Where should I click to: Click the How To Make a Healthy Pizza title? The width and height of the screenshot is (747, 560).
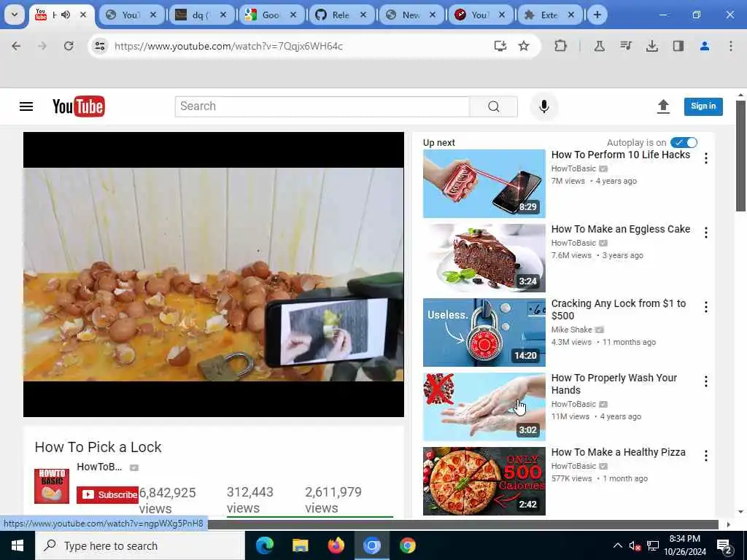[619, 452]
